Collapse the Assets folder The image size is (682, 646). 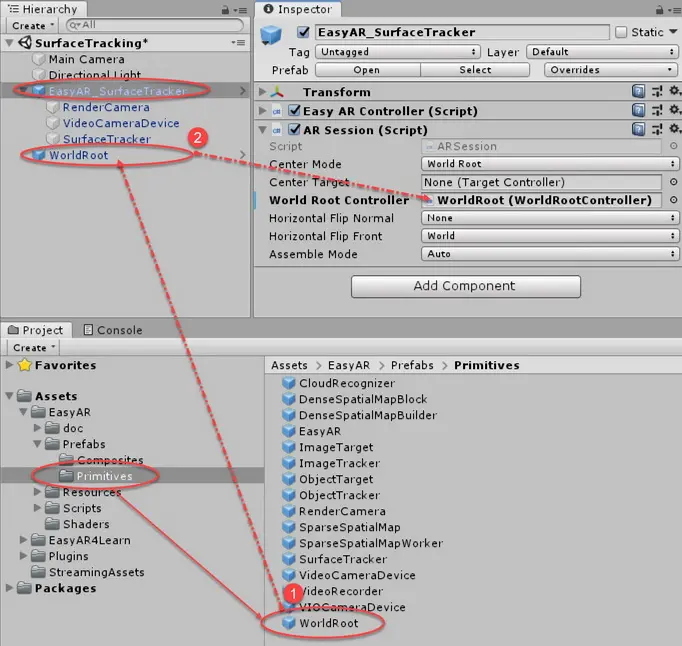[9, 396]
